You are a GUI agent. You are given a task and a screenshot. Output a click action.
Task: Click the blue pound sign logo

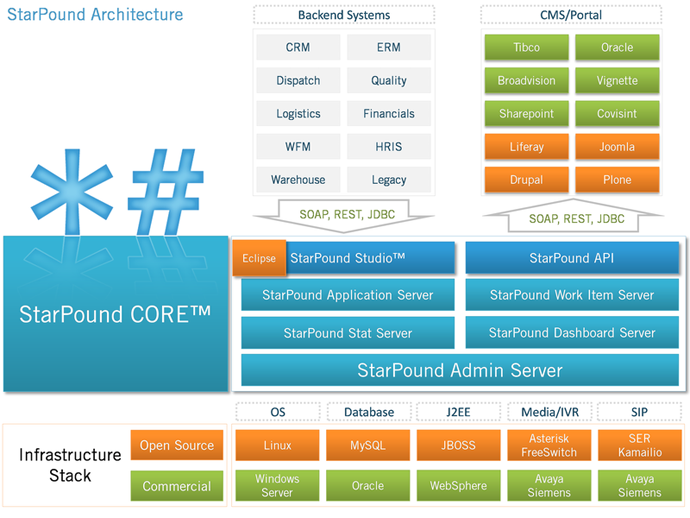pyautogui.click(x=165, y=191)
